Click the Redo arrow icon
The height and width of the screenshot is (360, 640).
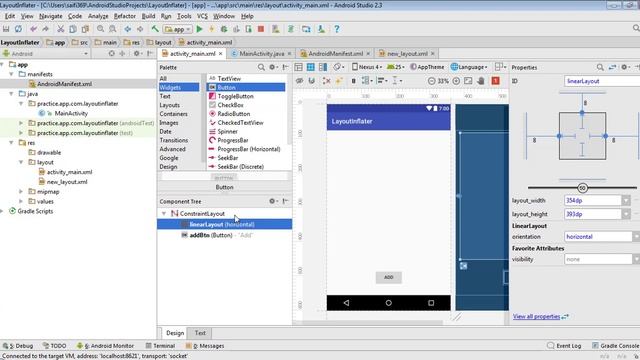[x=45, y=29]
